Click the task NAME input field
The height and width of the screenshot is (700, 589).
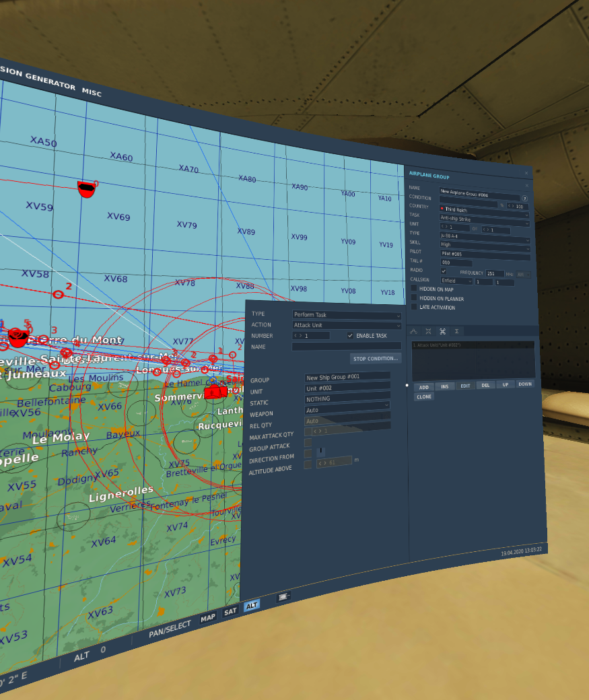point(347,346)
